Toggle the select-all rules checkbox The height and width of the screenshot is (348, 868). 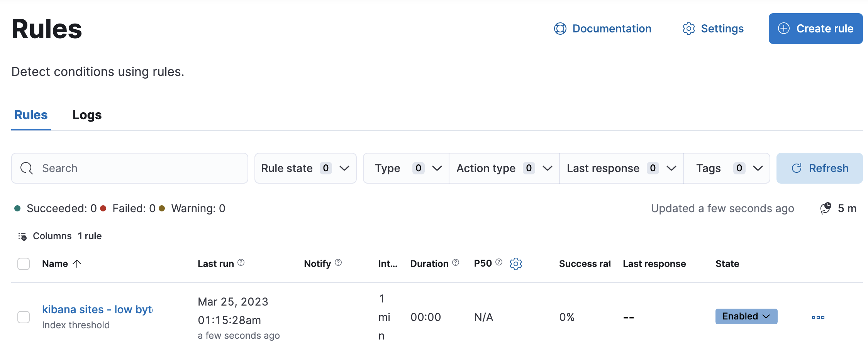23,264
